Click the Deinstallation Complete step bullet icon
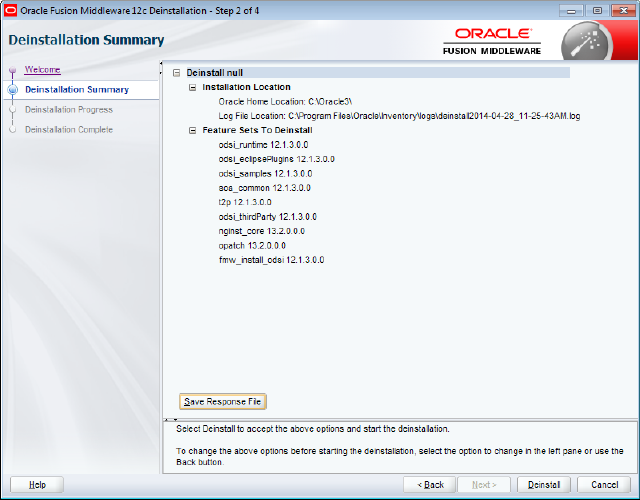The width and height of the screenshot is (640, 500). (x=13, y=130)
